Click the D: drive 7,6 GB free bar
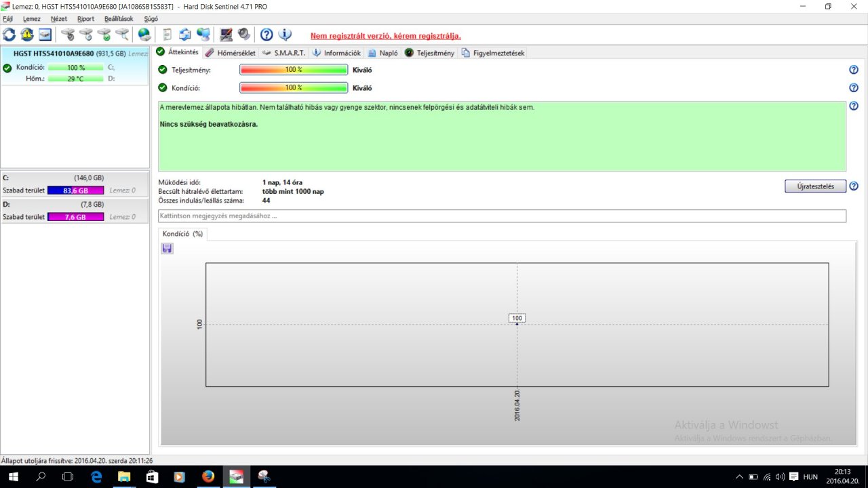 point(76,217)
